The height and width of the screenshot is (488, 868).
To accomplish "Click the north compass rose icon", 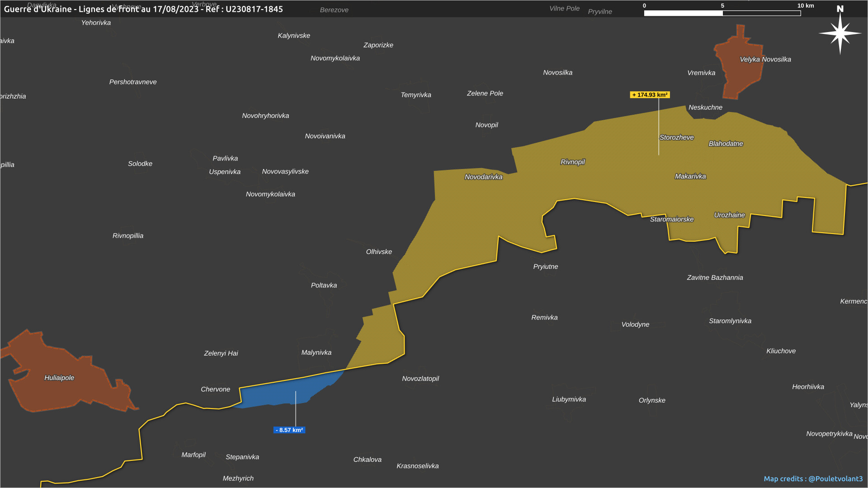I will click(x=840, y=33).
